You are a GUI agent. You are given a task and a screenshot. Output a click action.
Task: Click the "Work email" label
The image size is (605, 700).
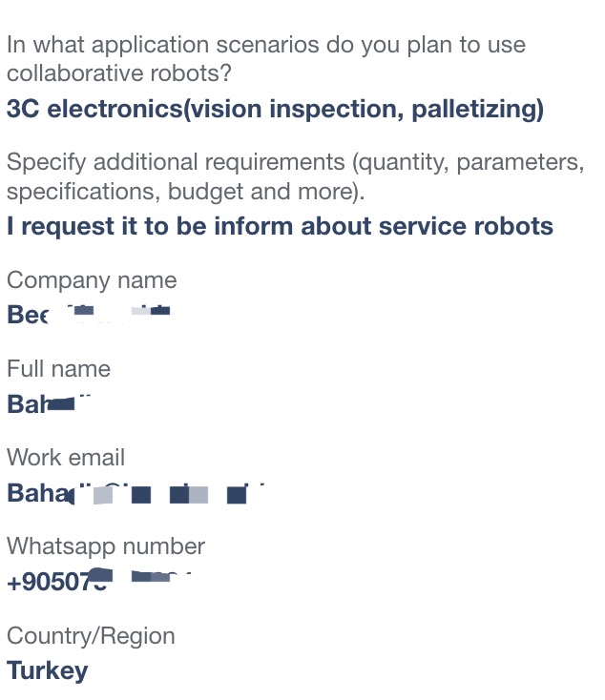(66, 458)
